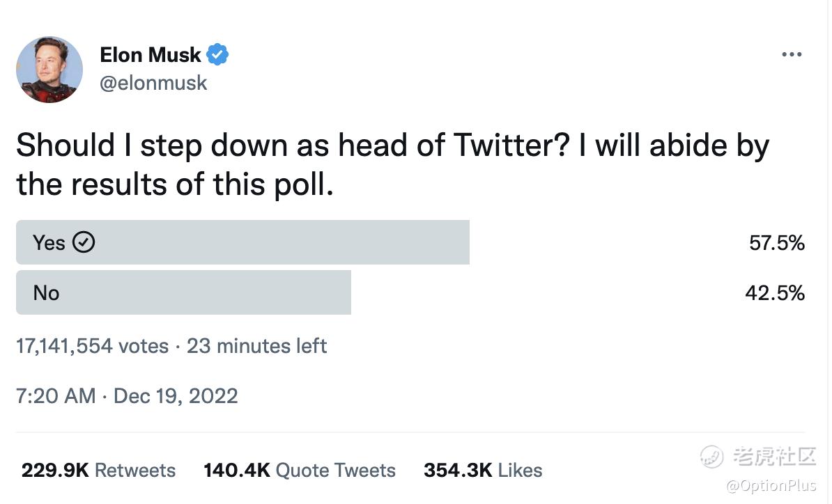Click the 57.5% result percentage

777,243
